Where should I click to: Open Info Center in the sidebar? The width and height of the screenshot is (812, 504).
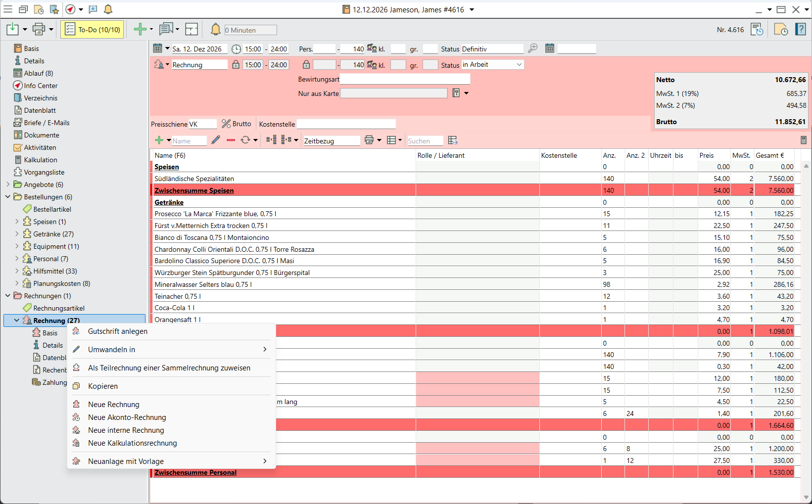tap(41, 86)
